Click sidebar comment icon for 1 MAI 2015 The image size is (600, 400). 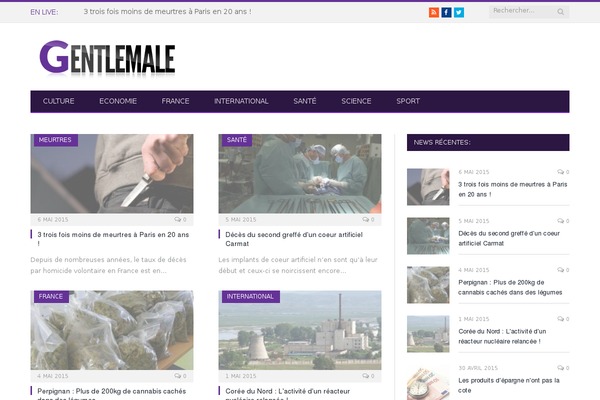click(x=561, y=319)
